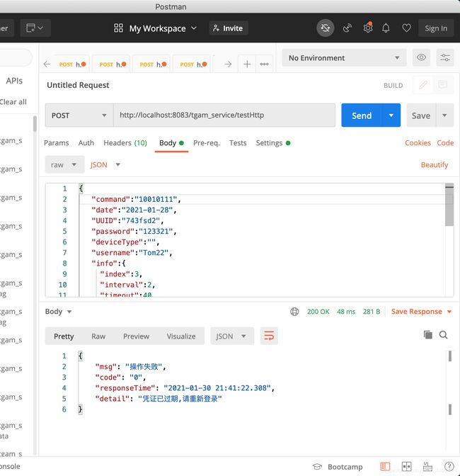This screenshot has height=476, width=460.
Task: Click the Untitled Request title
Action: click(78, 85)
